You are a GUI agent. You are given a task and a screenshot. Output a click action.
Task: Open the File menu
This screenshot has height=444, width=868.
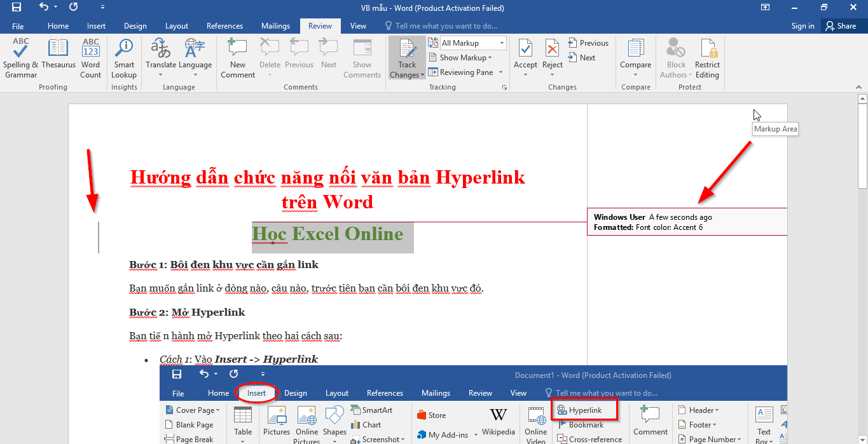coord(18,26)
